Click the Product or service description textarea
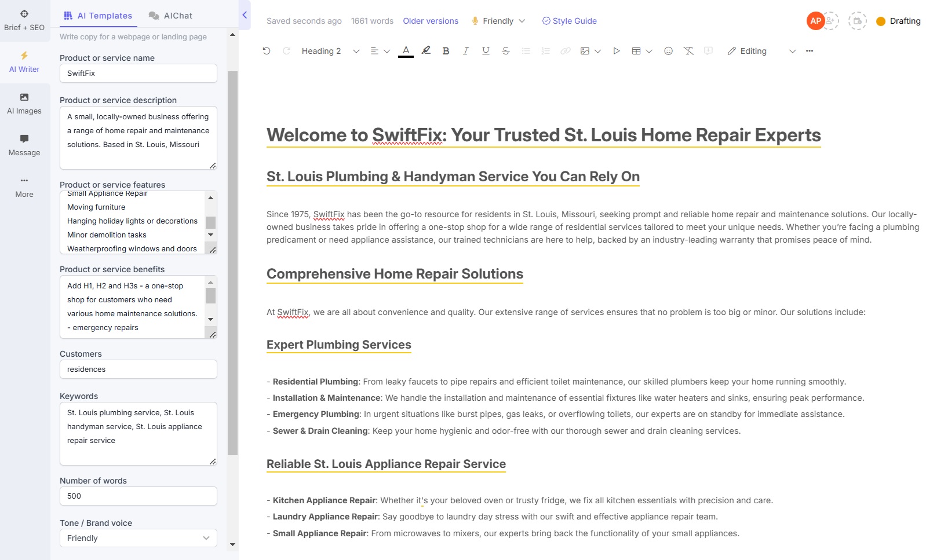926x560 pixels. [x=138, y=138]
